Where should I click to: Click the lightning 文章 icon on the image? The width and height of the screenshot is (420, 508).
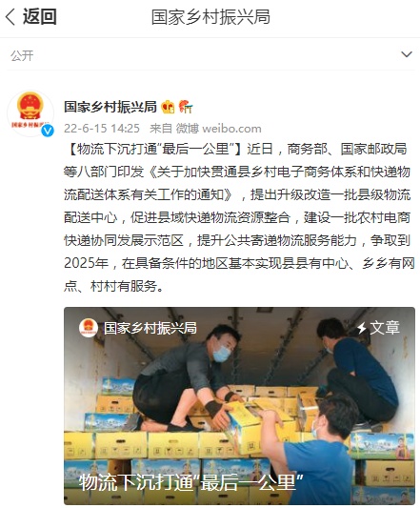pyautogui.click(x=361, y=328)
